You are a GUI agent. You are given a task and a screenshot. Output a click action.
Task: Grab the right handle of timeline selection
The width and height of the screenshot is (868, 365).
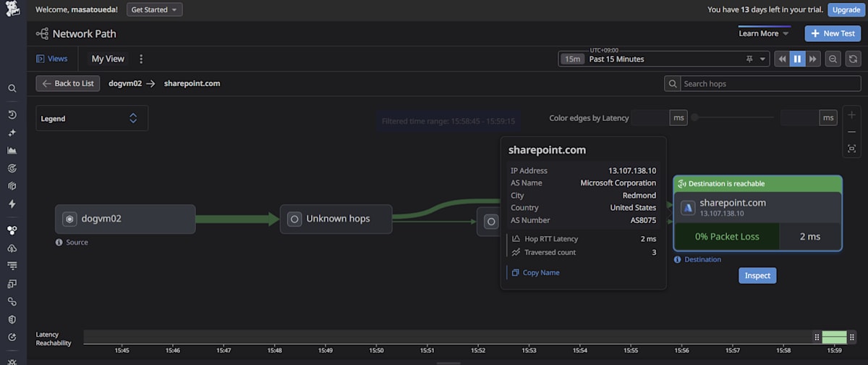(x=851, y=337)
